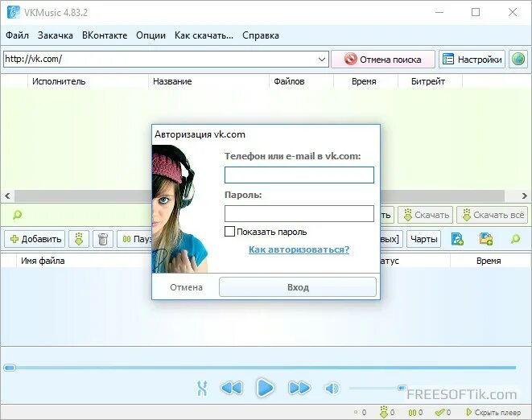Click the Пароль password input field

coord(299,213)
